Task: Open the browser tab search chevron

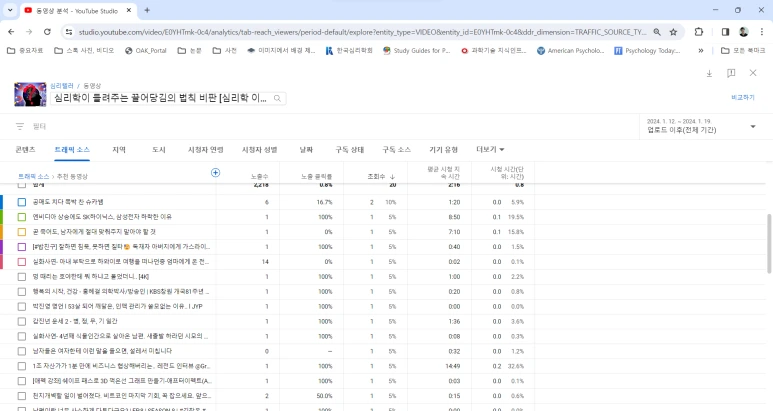Action: tap(10, 10)
